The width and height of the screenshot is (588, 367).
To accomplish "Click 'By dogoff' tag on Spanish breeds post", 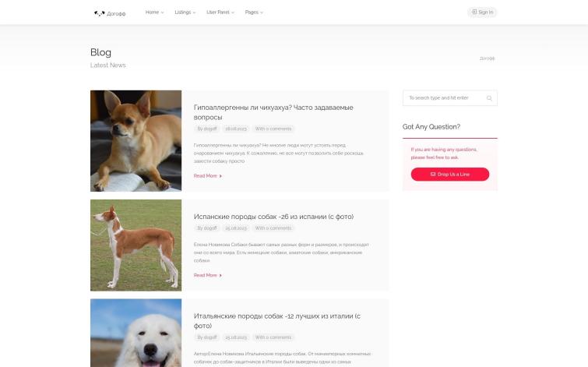I will (x=207, y=228).
